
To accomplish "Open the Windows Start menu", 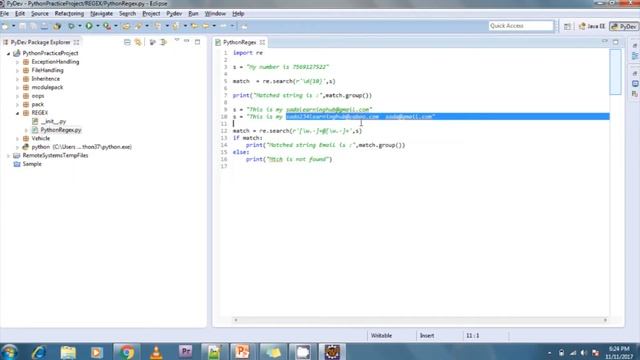I will (x=9, y=352).
